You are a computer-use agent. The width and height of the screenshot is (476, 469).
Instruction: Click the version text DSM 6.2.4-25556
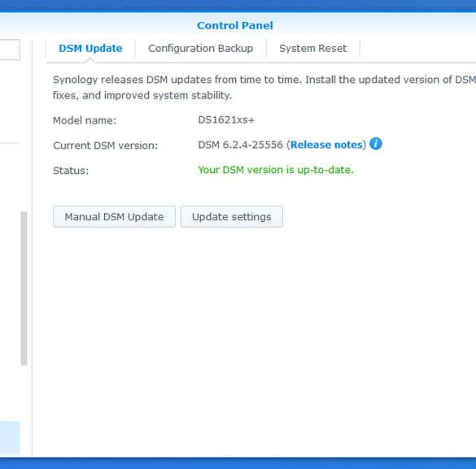tap(240, 145)
